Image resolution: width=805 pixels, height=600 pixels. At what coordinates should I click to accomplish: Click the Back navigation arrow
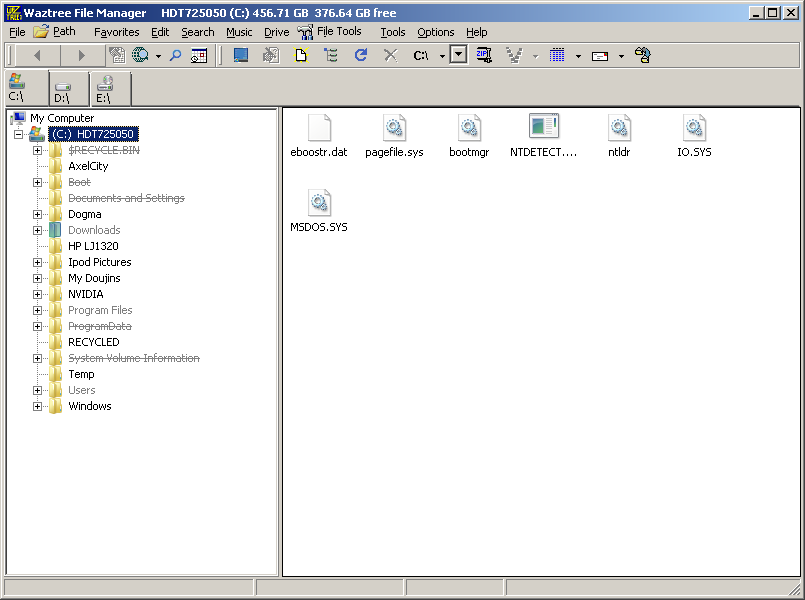[x=37, y=55]
